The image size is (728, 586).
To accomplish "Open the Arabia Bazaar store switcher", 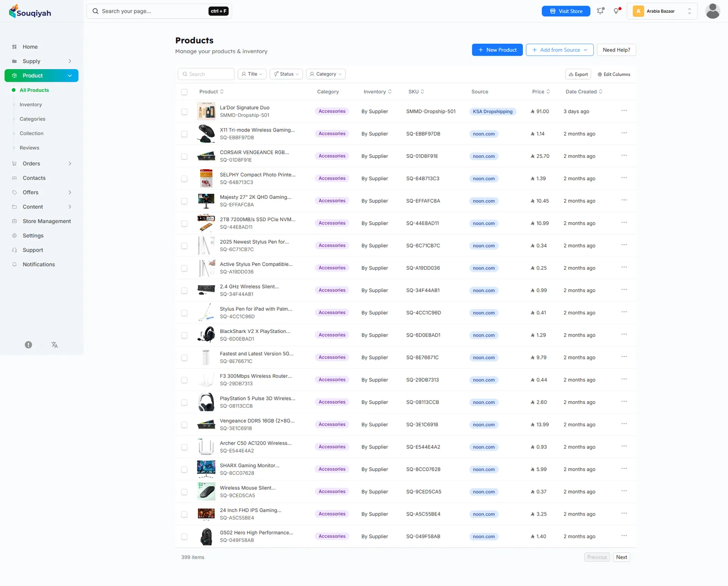I will [662, 11].
